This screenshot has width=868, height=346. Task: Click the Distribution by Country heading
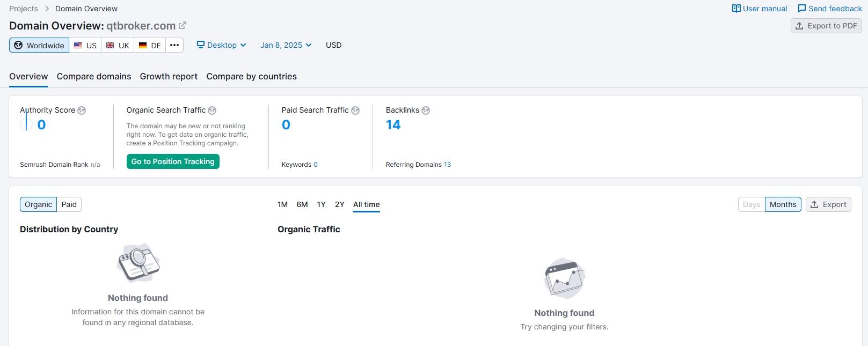tap(69, 229)
